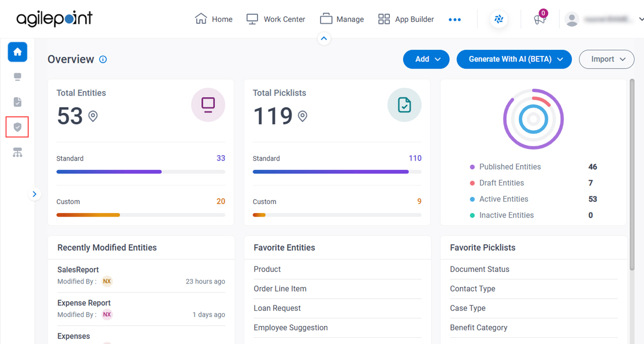Open the Import dropdown
644x344 pixels.
[x=607, y=59]
